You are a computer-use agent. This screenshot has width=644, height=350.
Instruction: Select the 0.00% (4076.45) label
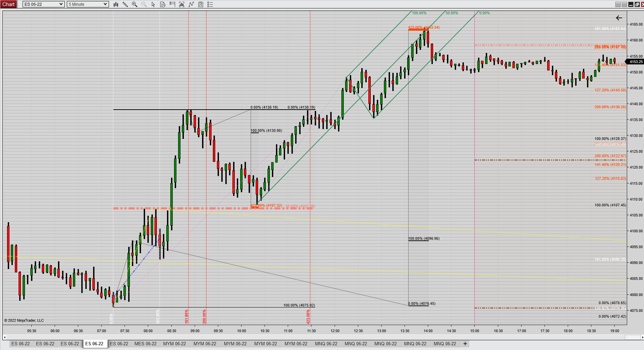pyautogui.click(x=422, y=303)
